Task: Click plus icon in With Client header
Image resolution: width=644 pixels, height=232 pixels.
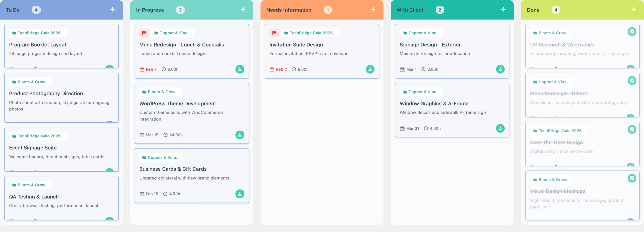Action: (x=503, y=10)
